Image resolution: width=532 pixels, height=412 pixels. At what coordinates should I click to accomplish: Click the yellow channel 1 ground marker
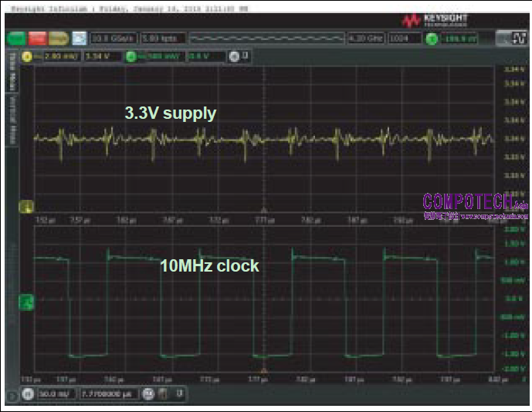tap(25, 206)
